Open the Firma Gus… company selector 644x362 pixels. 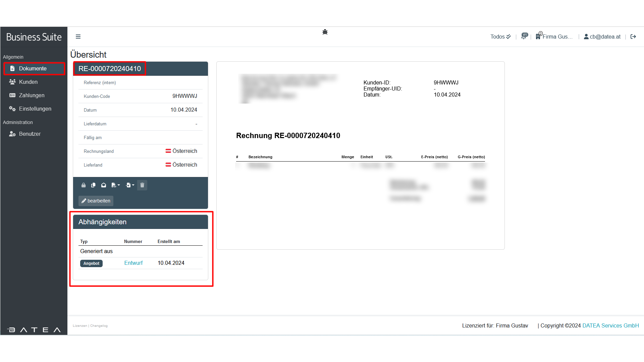tap(554, 37)
